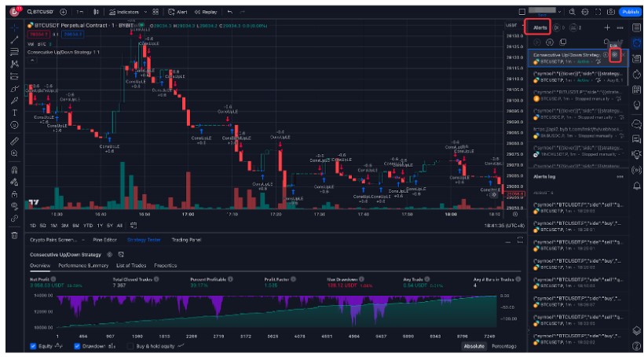This screenshot has width=644, height=357.
Task: Take a chart snapshot with camera
Action: [x=611, y=12]
